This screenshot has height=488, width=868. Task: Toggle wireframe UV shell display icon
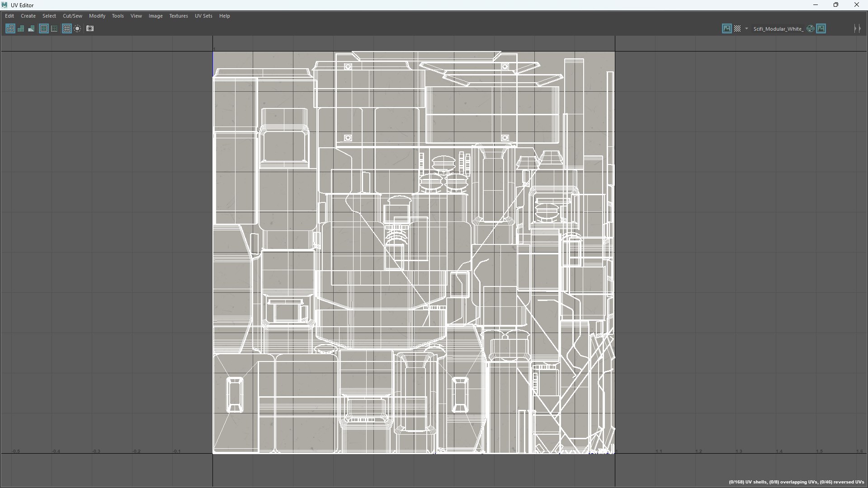(x=10, y=28)
